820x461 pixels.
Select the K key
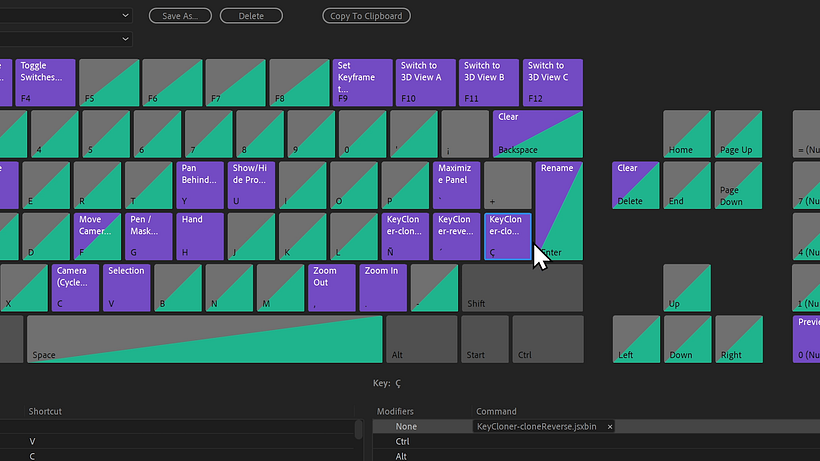(x=303, y=236)
